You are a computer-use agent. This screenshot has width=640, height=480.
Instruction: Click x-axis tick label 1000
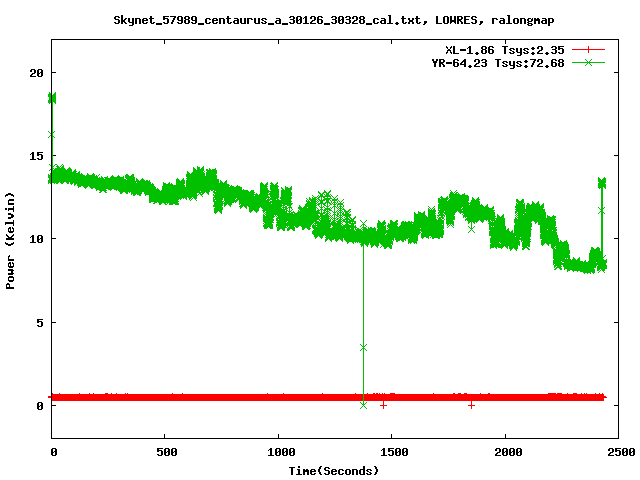coord(281,452)
